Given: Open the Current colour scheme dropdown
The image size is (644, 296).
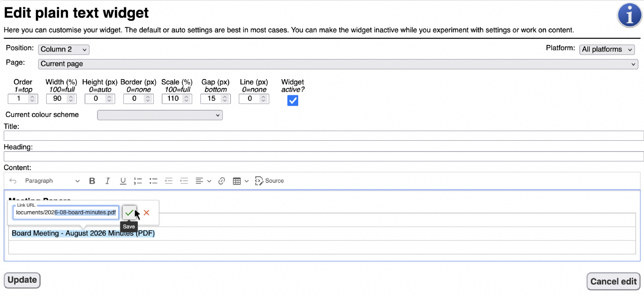Looking at the screenshot, I should 160,115.
